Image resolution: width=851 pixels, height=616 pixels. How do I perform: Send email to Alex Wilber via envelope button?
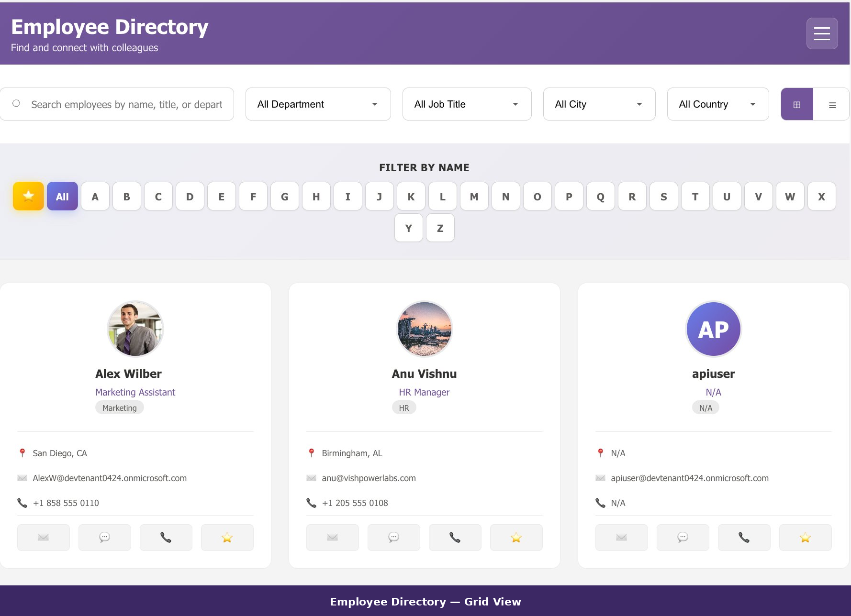click(44, 538)
